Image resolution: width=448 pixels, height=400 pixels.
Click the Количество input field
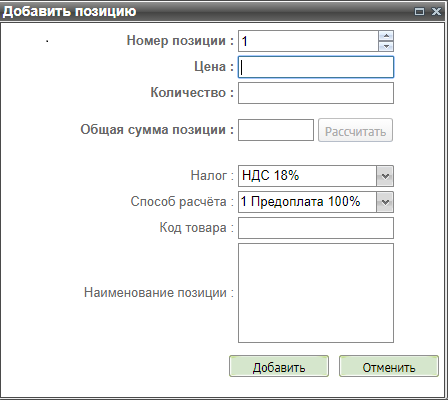tap(316, 93)
